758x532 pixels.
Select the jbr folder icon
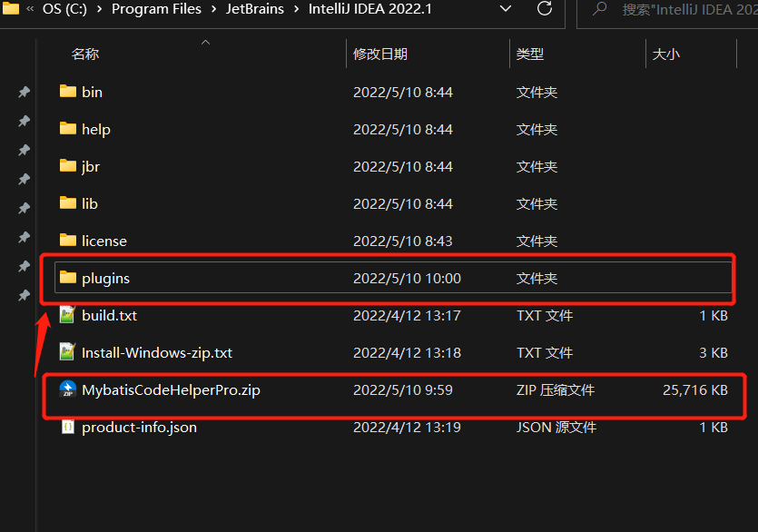coord(68,166)
